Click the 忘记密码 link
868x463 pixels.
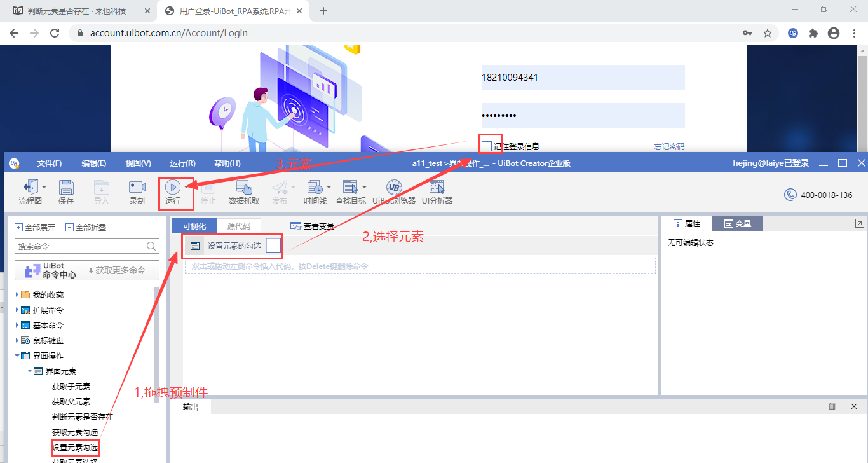669,147
